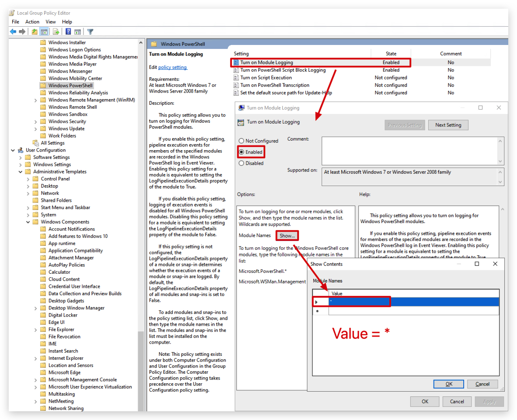Click Cancel in the Show Contents dialog
This screenshot has width=517, height=420.
482,384
